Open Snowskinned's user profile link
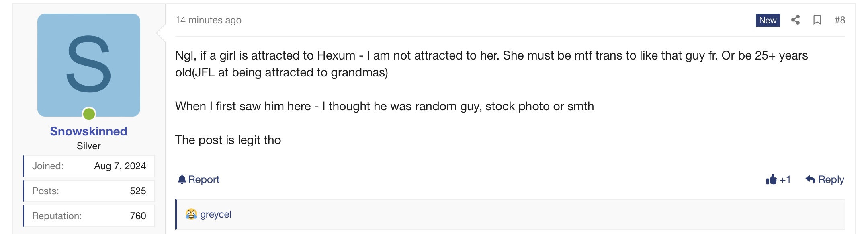Screen dimensions: 868x234 point(88,131)
